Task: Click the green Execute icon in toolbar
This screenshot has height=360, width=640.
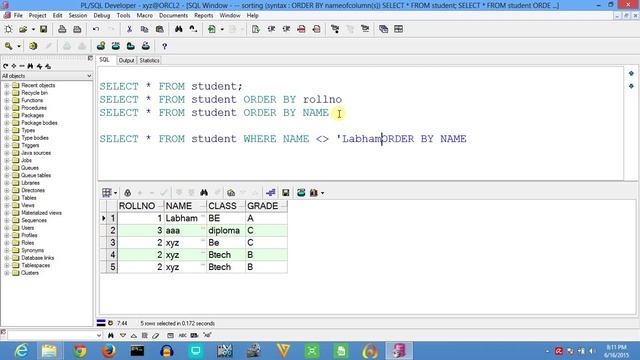Action: [212, 29]
